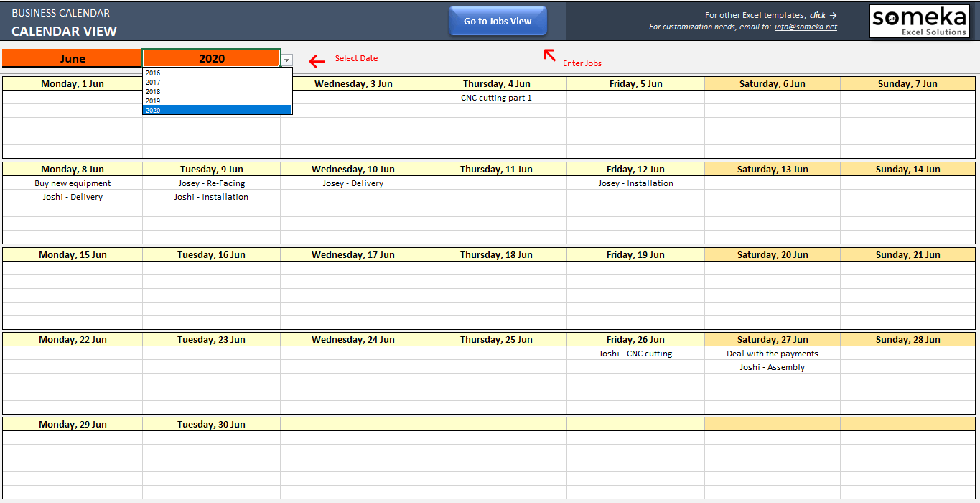
Task: Select the Josey - Re-Facing job cell
Action: [x=211, y=183]
